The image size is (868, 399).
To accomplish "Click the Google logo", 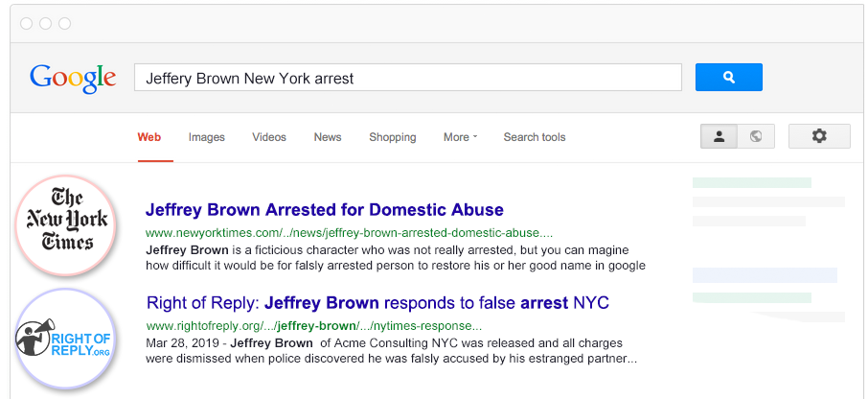I will click(73, 79).
